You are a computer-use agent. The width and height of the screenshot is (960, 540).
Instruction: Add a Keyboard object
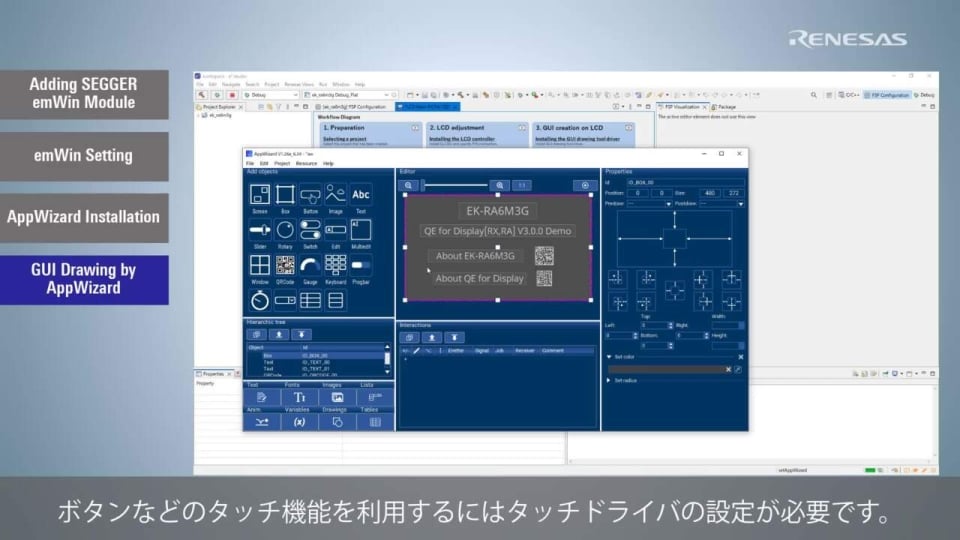[x=336, y=265]
